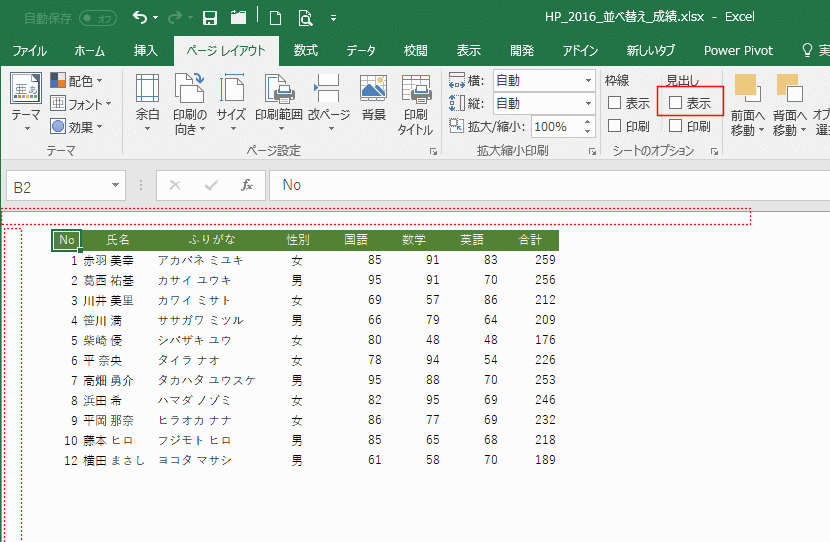
Task: Click the 100% scale input field
Action: tap(556, 127)
